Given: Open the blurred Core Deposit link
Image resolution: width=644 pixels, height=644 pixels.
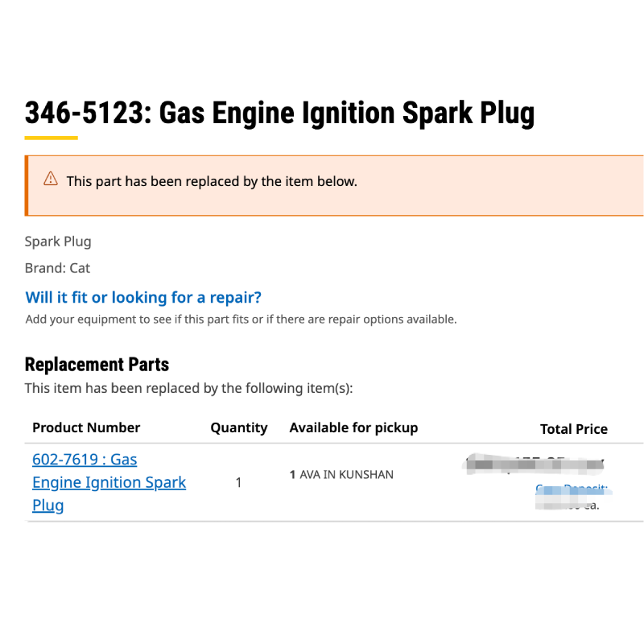Looking at the screenshot, I should click(572, 489).
